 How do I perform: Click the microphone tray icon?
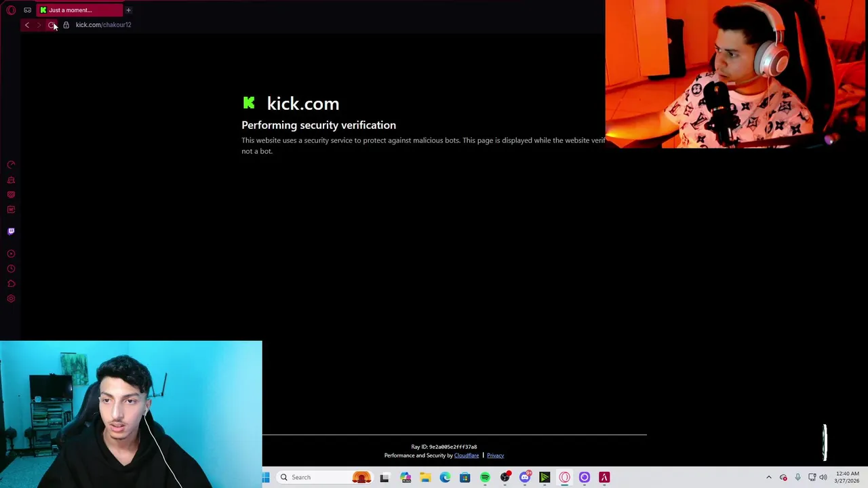(x=797, y=477)
